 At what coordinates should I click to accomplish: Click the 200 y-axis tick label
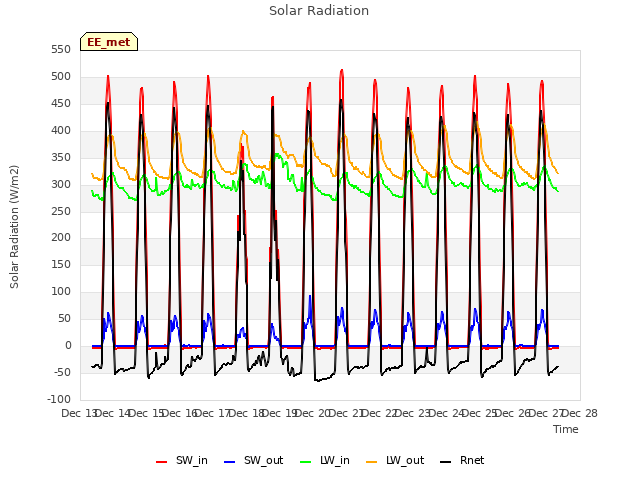[x=61, y=238]
